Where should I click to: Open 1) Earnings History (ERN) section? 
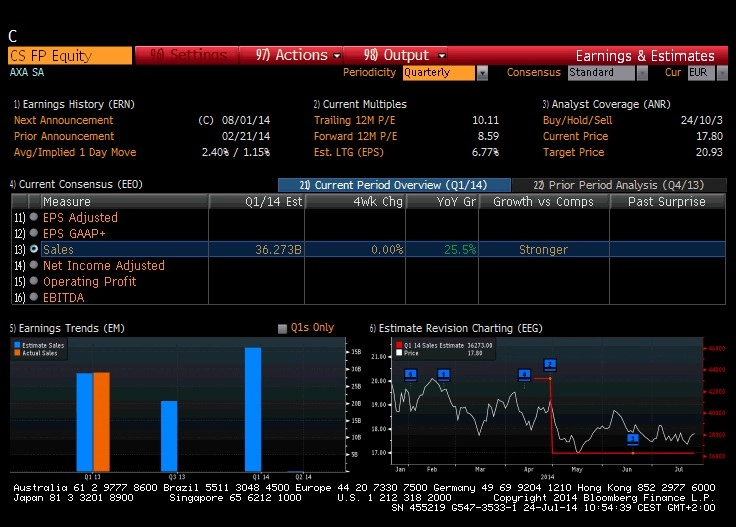point(74,104)
